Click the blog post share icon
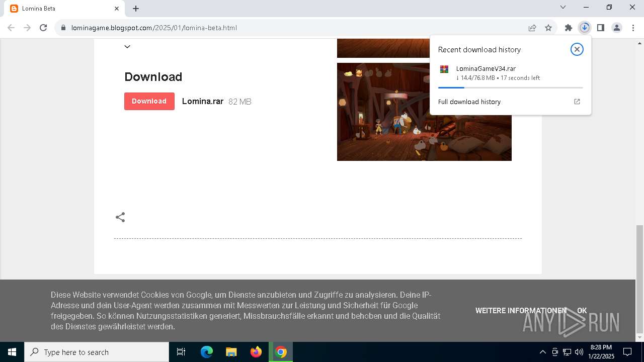 120,217
